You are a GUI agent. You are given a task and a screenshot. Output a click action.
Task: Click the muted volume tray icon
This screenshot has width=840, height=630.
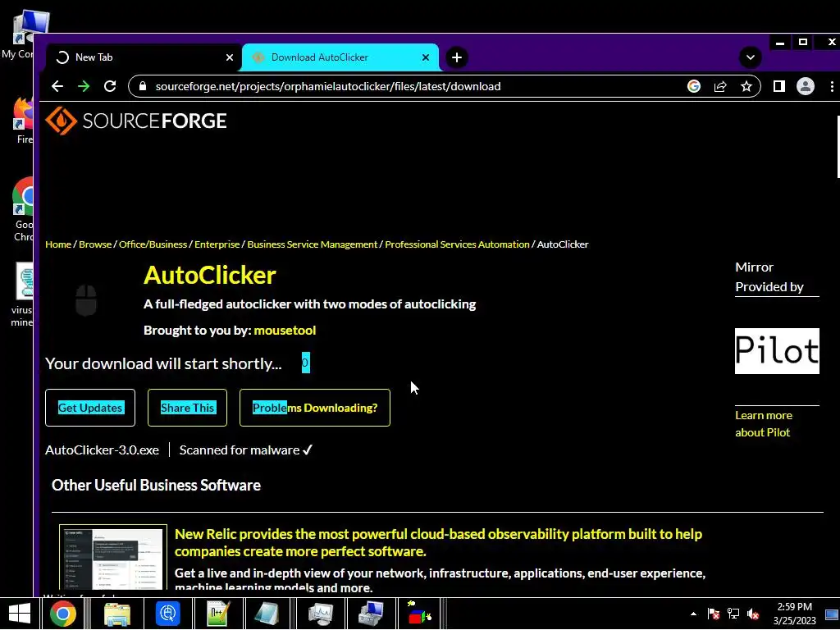tap(753, 614)
